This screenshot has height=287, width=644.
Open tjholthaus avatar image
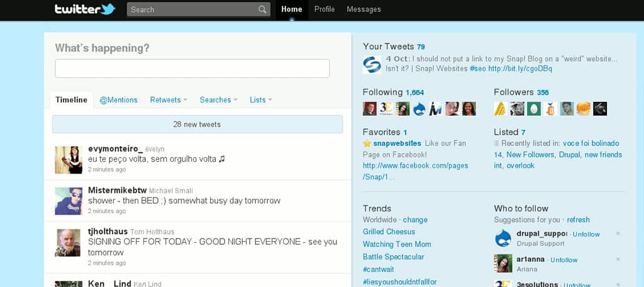[69, 242]
